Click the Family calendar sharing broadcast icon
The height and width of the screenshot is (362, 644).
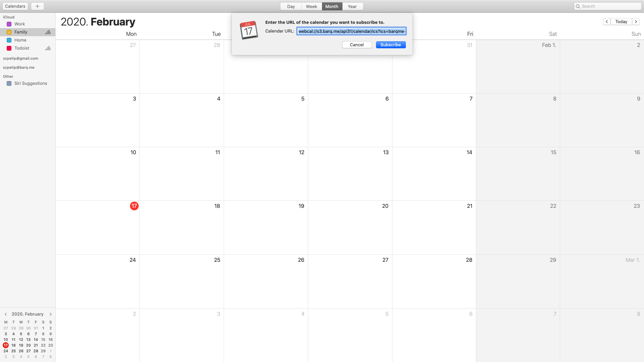tap(48, 32)
